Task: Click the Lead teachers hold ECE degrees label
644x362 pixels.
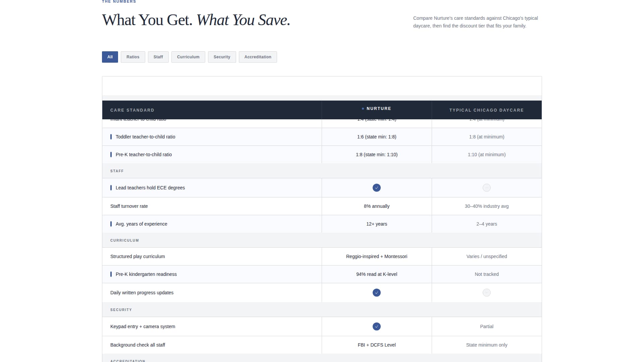Action: click(150, 188)
